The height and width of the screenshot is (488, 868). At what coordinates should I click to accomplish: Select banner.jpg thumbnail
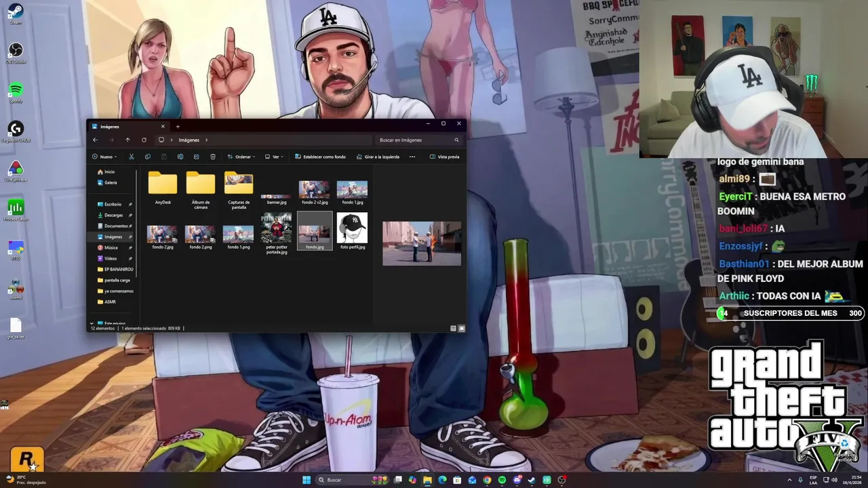[x=277, y=198]
